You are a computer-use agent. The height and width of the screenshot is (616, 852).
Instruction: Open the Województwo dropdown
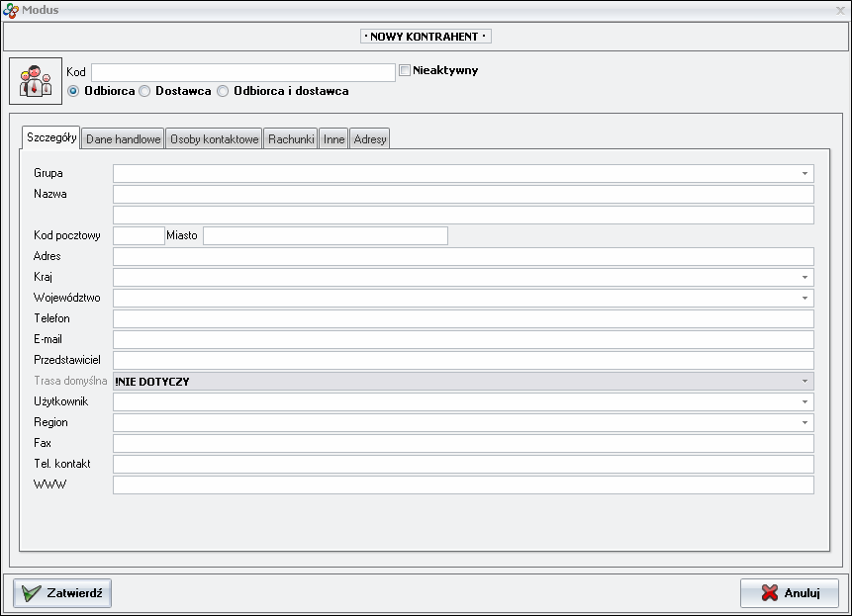pyautogui.click(x=804, y=298)
